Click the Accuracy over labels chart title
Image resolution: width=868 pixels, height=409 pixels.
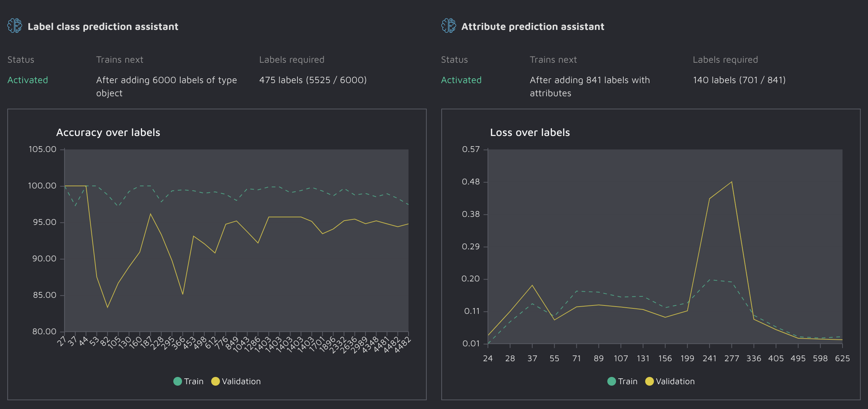108,132
